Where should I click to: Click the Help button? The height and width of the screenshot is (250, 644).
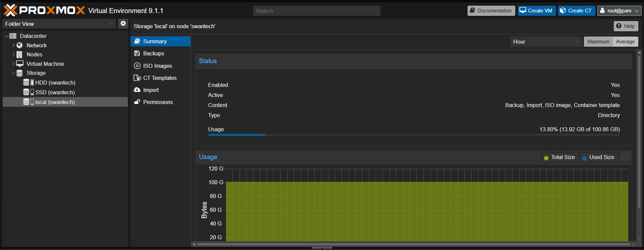[626, 26]
